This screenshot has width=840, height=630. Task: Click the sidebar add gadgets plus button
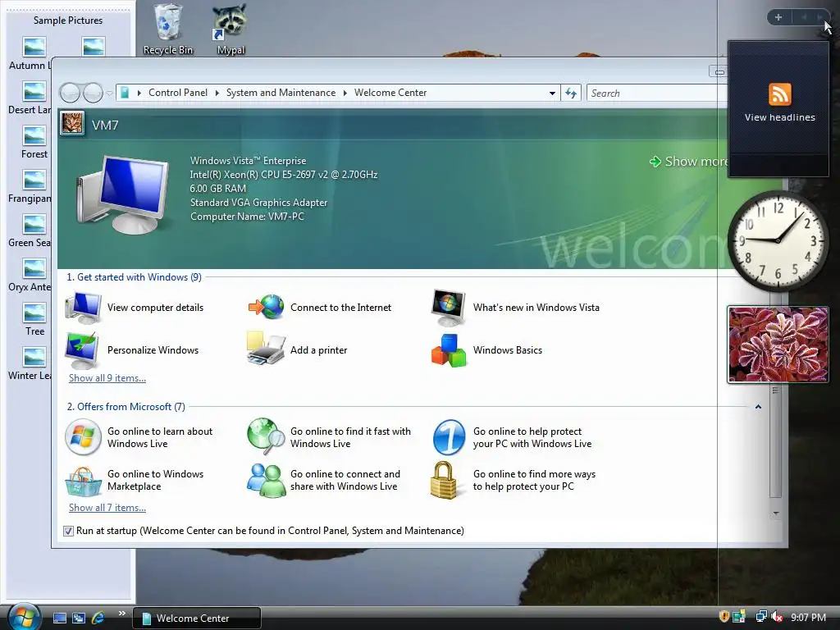pos(778,17)
